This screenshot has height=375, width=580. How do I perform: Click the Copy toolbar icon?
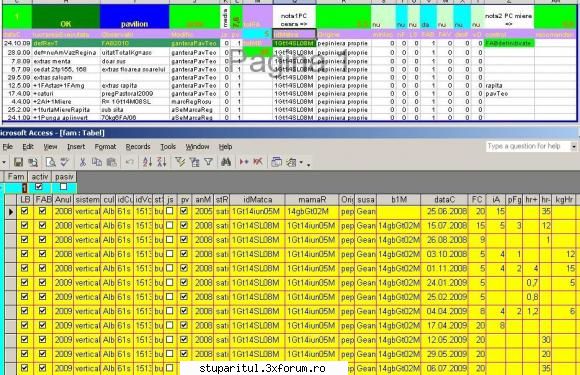pos(97,162)
